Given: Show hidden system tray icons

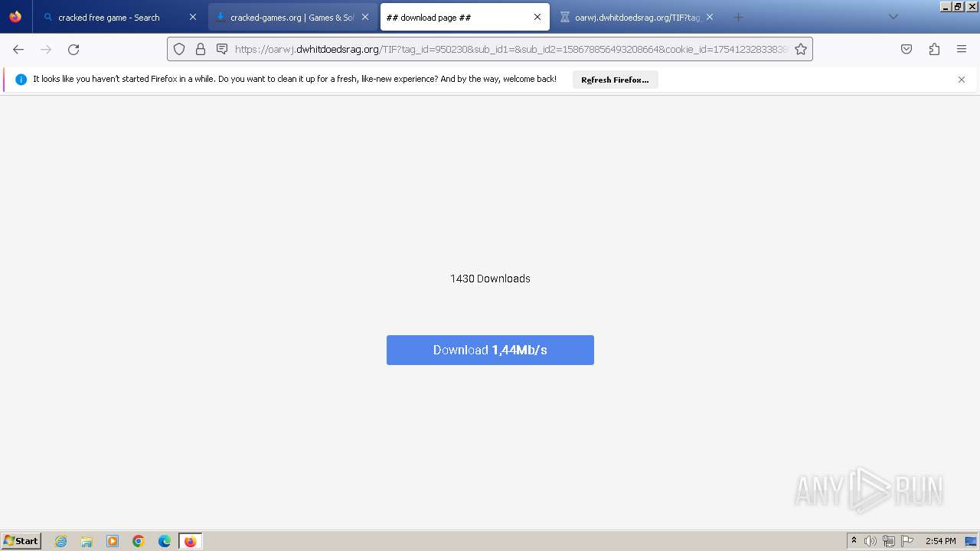Looking at the screenshot, I should pyautogui.click(x=854, y=541).
